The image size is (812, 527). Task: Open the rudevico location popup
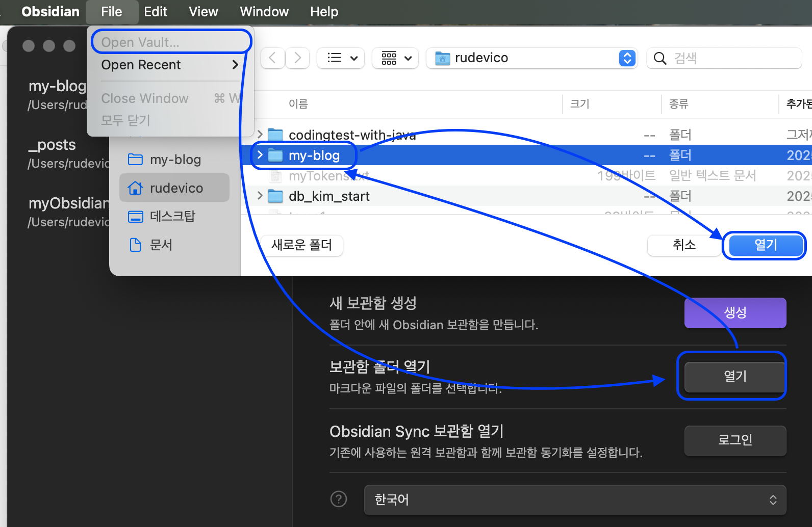pos(531,58)
